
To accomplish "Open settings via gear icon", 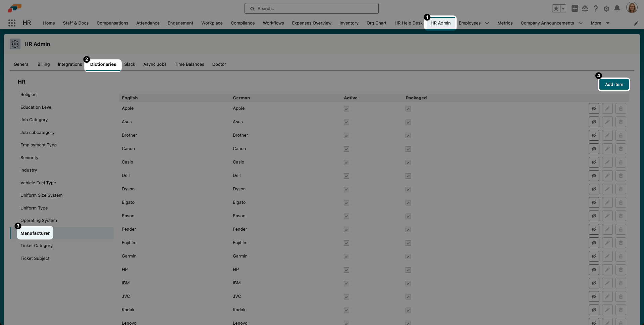I will tap(606, 8).
